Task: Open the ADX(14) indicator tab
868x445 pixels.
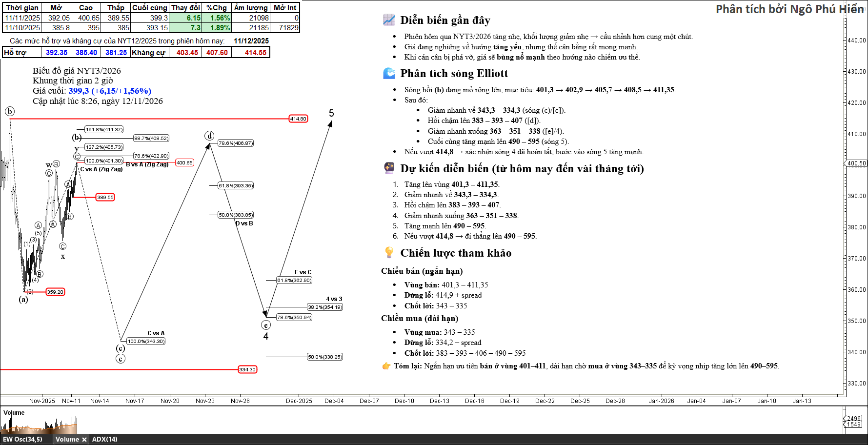Action: pos(104,440)
